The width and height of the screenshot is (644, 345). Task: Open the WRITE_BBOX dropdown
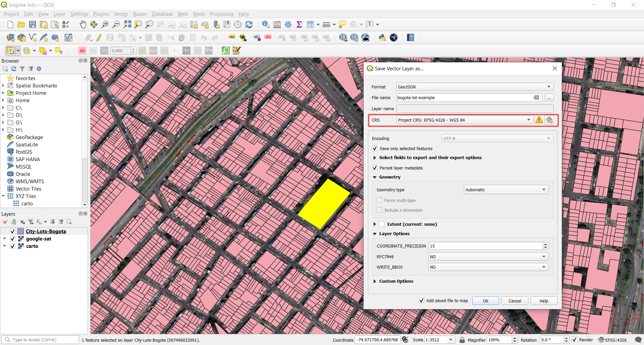point(488,267)
